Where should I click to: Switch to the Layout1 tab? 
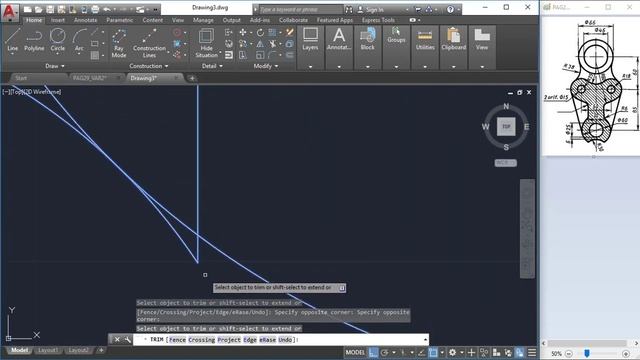coord(47,350)
